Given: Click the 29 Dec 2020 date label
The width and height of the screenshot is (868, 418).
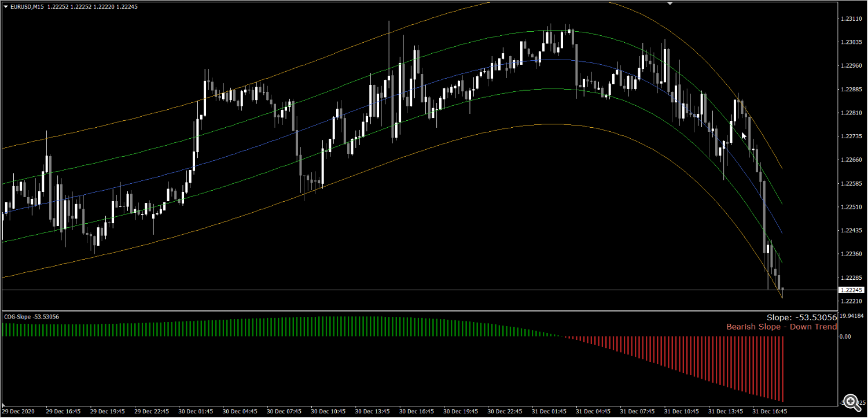Looking at the screenshot, I should 19,412.
